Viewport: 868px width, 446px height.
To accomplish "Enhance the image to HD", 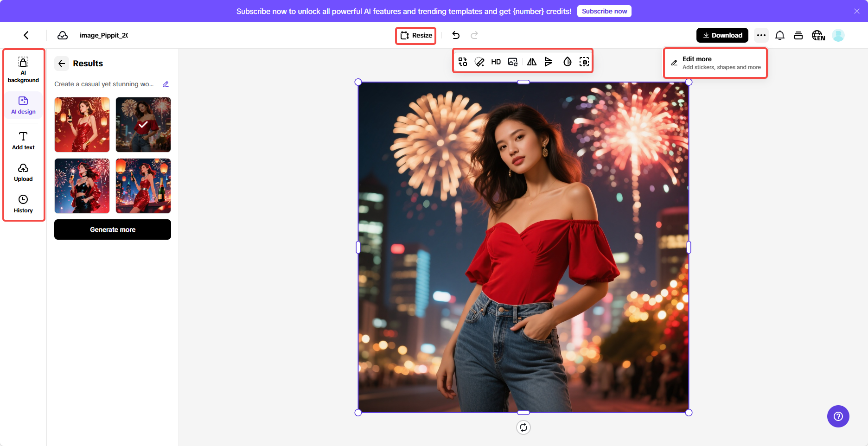I will coord(496,61).
